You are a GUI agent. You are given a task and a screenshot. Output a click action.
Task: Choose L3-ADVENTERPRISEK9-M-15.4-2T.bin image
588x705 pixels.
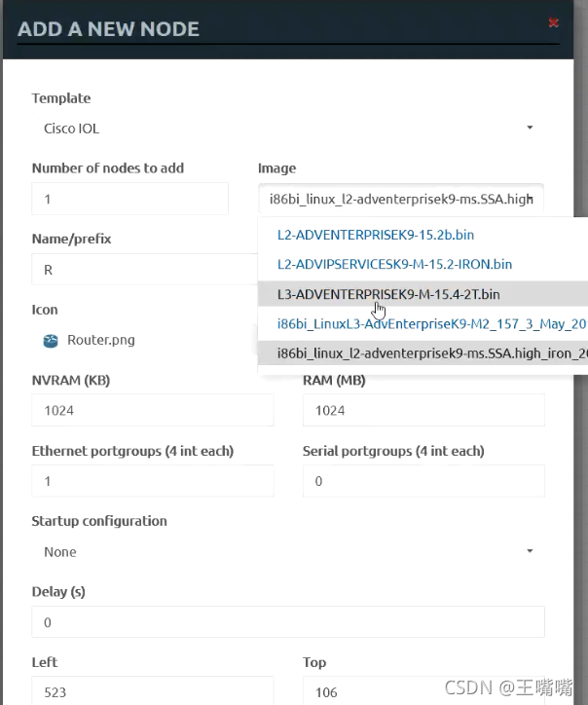[x=423, y=294]
